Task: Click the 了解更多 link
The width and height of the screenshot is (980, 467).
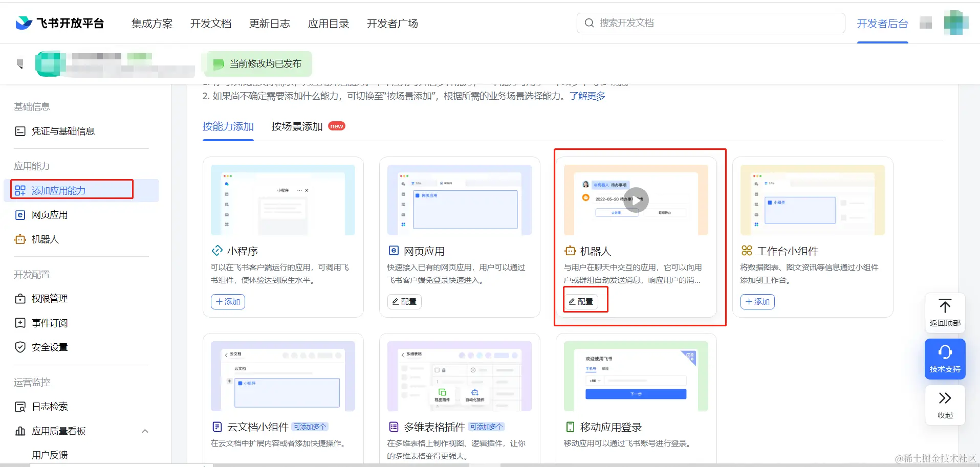Action: tap(587, 96)
